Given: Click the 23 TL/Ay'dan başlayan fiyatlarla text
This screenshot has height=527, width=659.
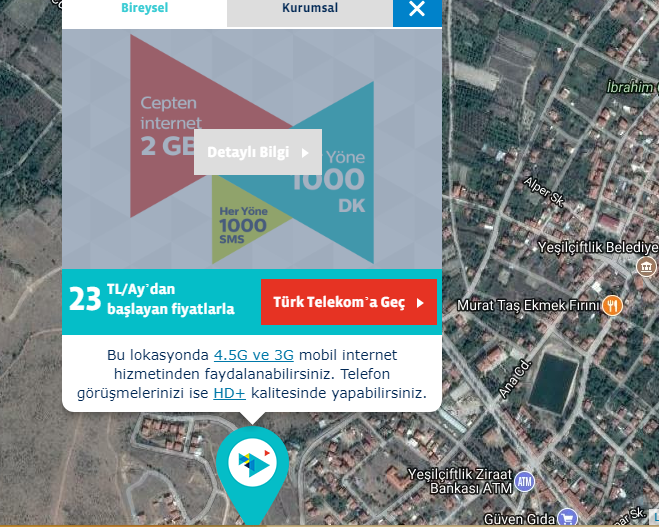Looking at the screenshot, I should pos(152,299).
